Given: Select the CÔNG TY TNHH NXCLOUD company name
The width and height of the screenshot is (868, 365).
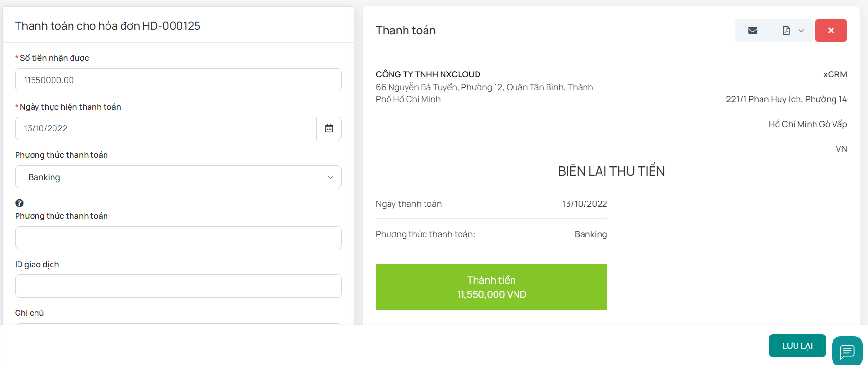Looking at the screenshot, I should (x=428, y=74).
